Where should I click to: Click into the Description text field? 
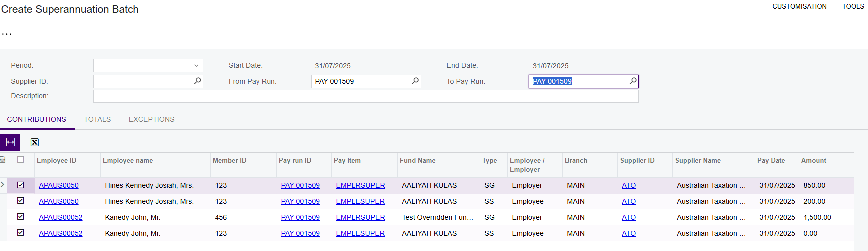click(x=365, y=96)
